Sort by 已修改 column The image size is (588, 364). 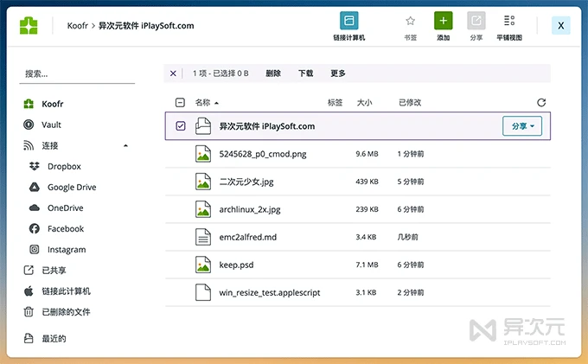pos(410,102)
